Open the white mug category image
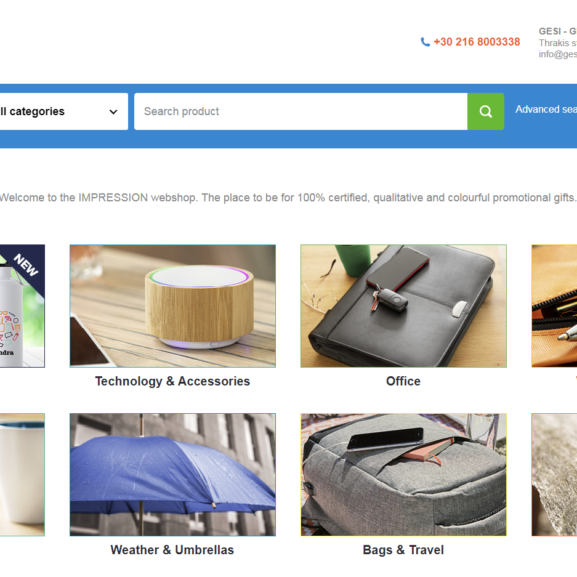Viewport: 577px width, 577px height. point(22,474)
